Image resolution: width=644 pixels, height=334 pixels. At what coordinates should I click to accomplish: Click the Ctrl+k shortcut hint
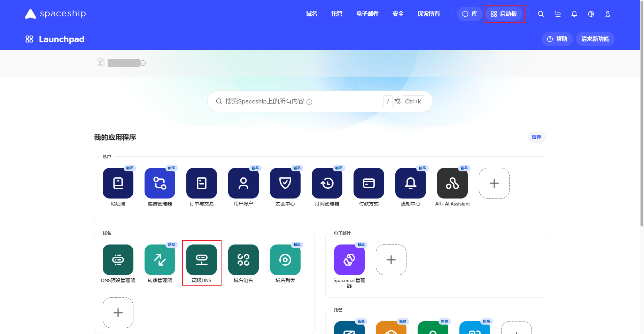click(x=413, y=101)
